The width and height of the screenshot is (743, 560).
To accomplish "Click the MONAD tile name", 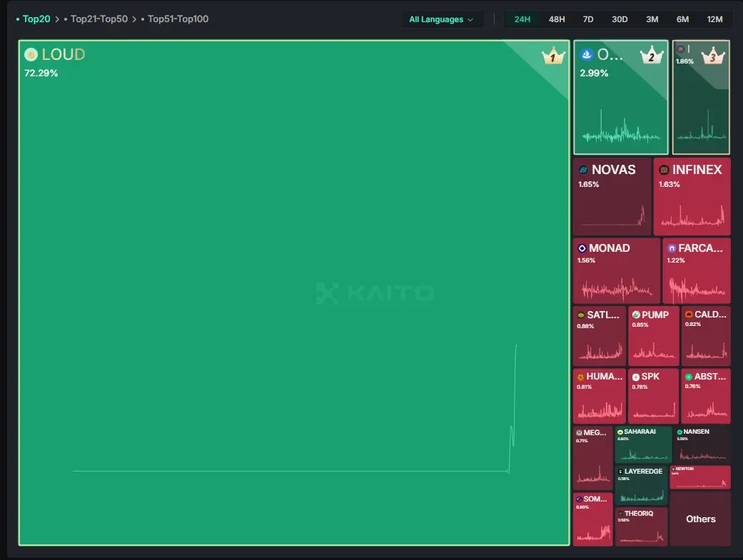I will point(609,248).
